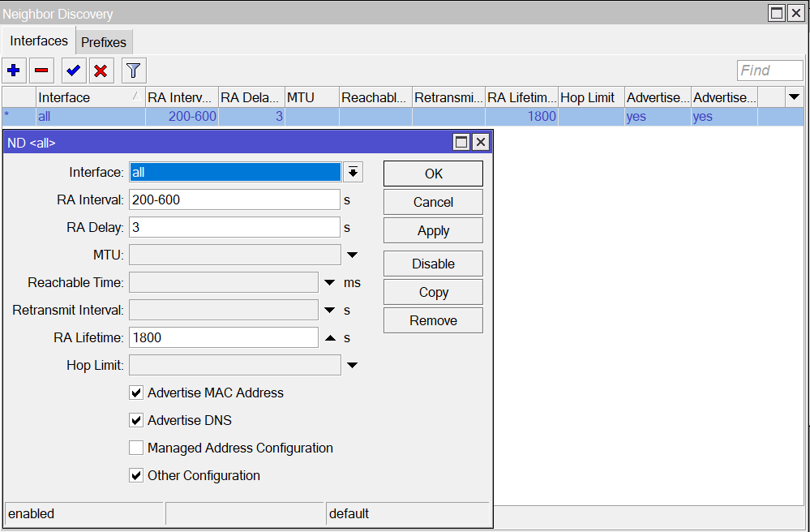Toggle Advertise MAC Address checkbox
This screenshot has width=810, height=532.
click(x=136, y=393)
